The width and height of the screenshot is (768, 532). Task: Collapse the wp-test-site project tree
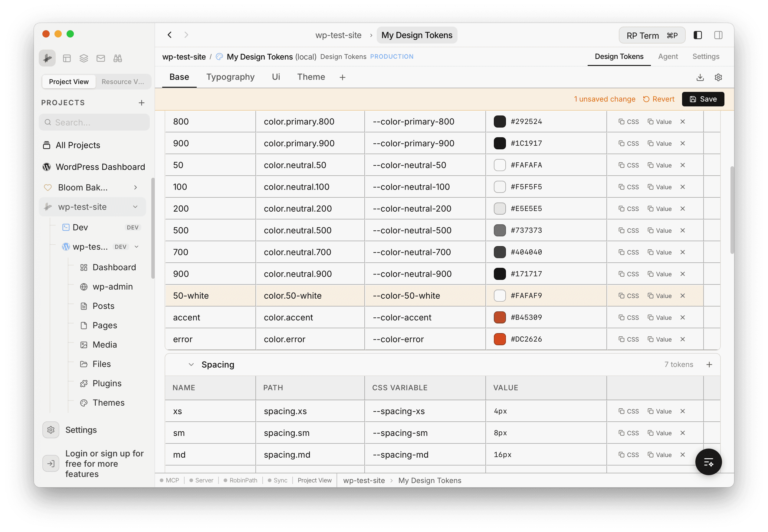coord(135,207)
